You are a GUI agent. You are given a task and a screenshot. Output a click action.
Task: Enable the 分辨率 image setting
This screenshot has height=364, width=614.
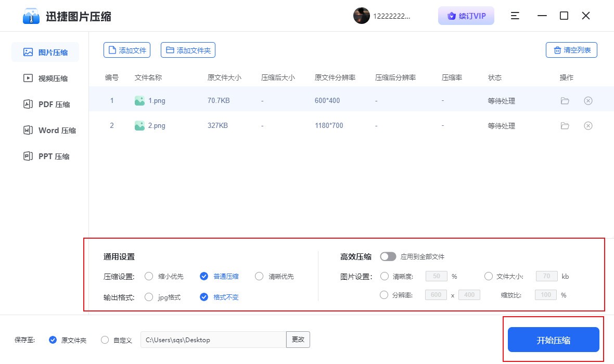pyautogui.click(x=385, y=295)
